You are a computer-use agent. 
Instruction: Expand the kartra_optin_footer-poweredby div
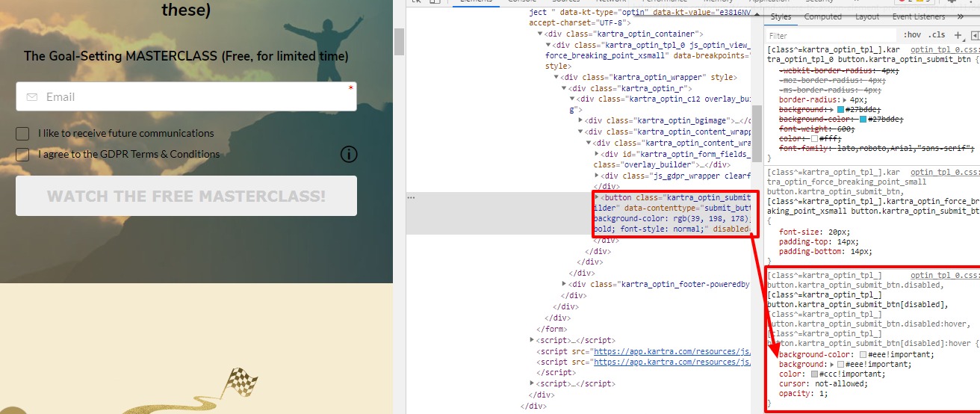pyautogui.click(x=565, y=284)
